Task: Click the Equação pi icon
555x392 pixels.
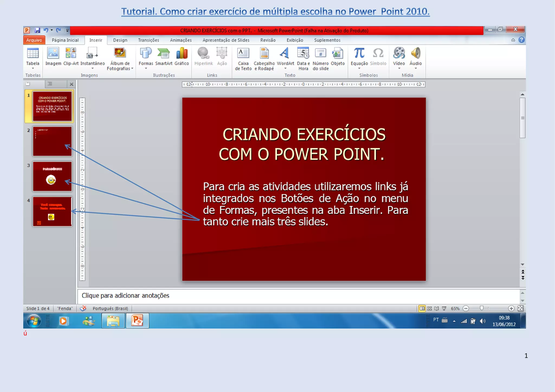Action: [359, 53]
